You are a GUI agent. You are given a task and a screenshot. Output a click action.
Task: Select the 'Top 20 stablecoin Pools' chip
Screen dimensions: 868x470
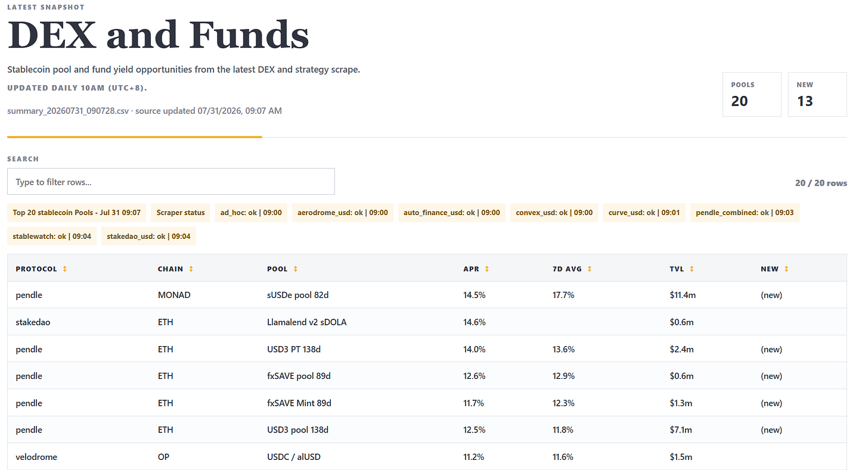pyautogui.click(x=77, y=213)
